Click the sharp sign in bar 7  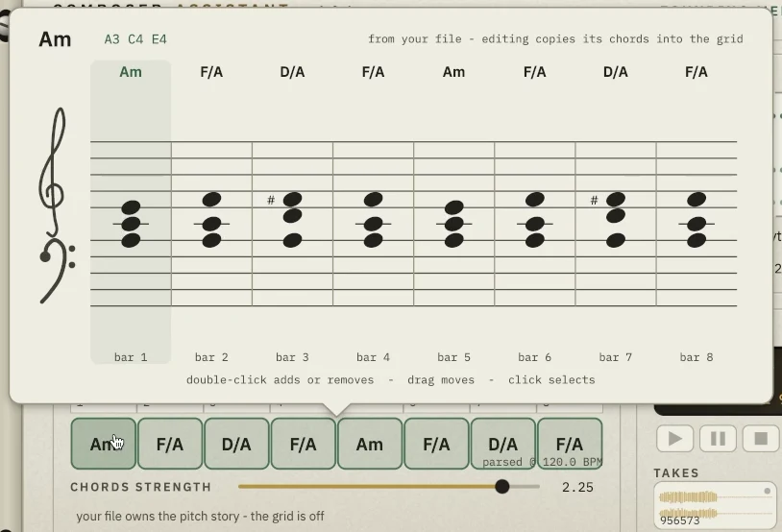pyautogui.click(x=594, y=200)
